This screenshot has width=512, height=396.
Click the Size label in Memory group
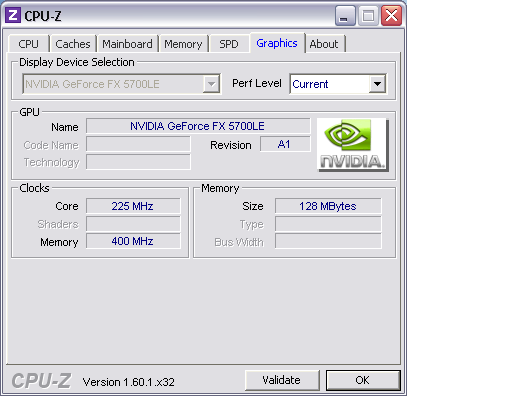point(253,206)
